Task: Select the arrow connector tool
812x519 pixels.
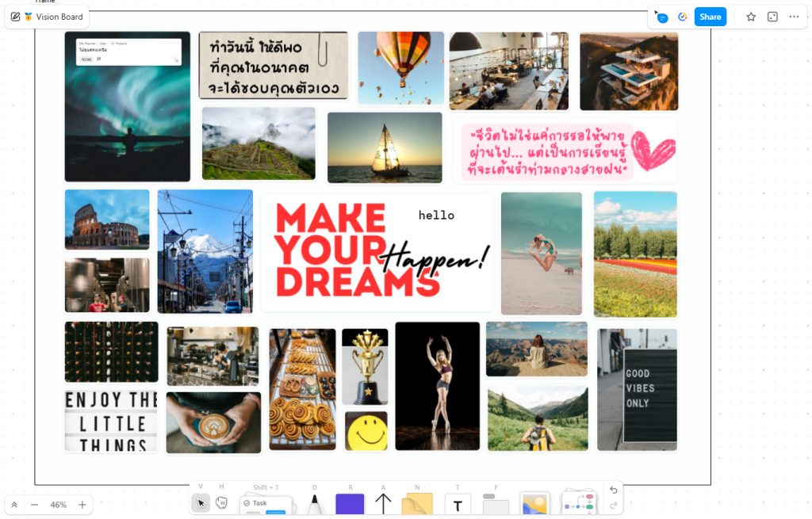Action: pos(383,503)
